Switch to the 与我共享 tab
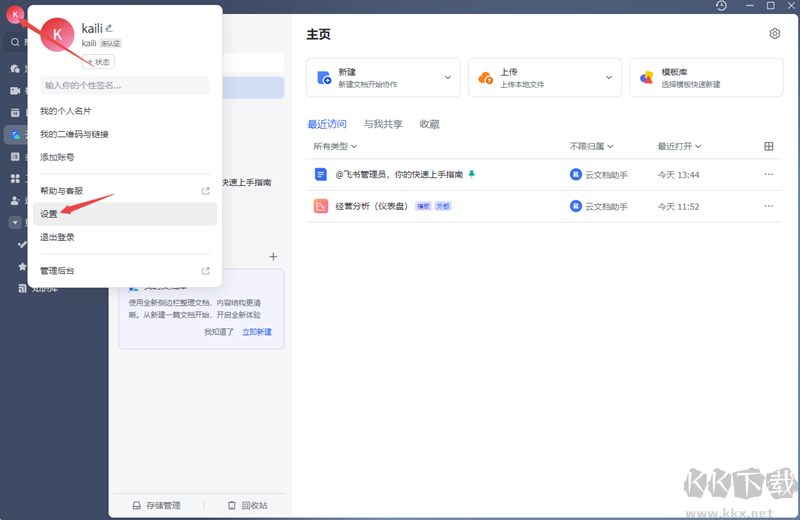800x520 pixels. (383, 124)
